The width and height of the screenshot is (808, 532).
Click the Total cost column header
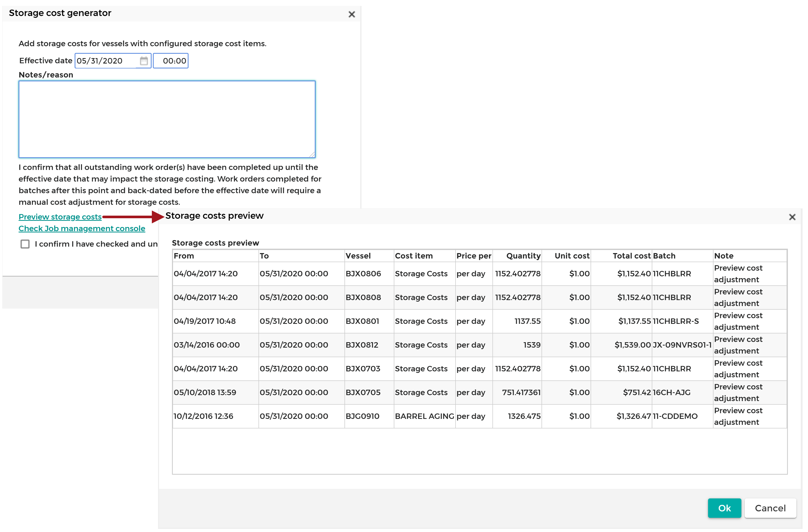pyautogui.click(x=622, y=256)
